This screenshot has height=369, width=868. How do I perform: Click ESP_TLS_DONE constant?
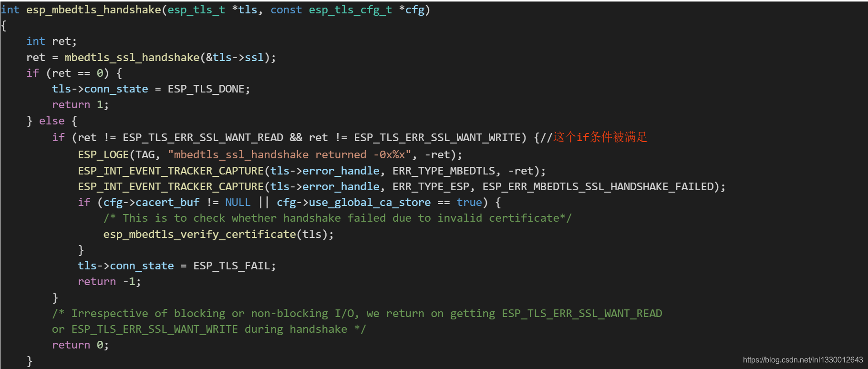coord(206,89)
